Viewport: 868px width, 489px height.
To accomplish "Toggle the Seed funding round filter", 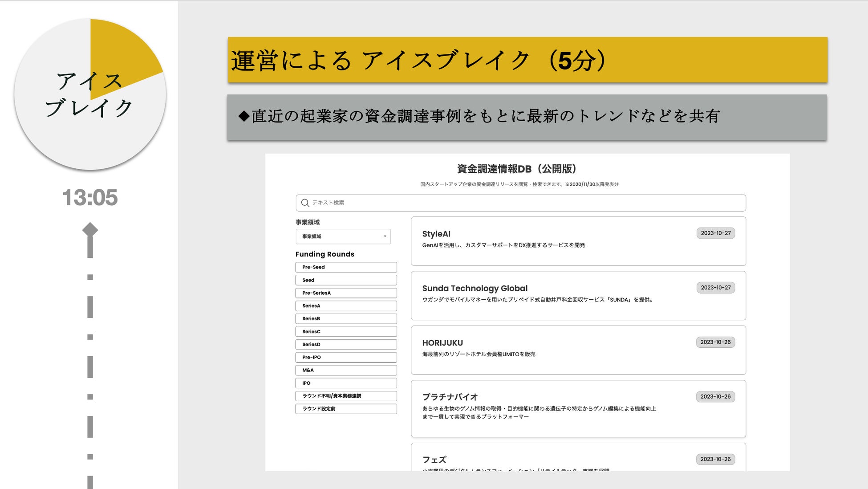I will [x=346, y=280].
